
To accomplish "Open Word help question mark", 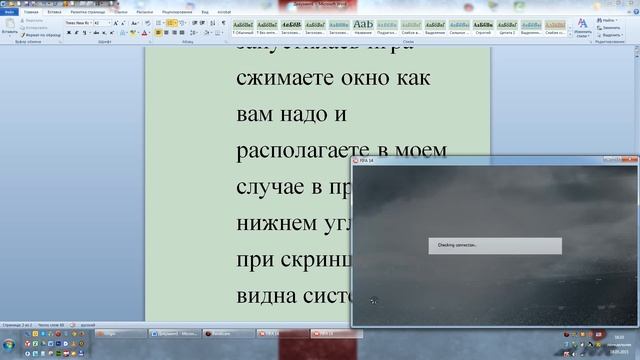I will click(x=636, y=12).
